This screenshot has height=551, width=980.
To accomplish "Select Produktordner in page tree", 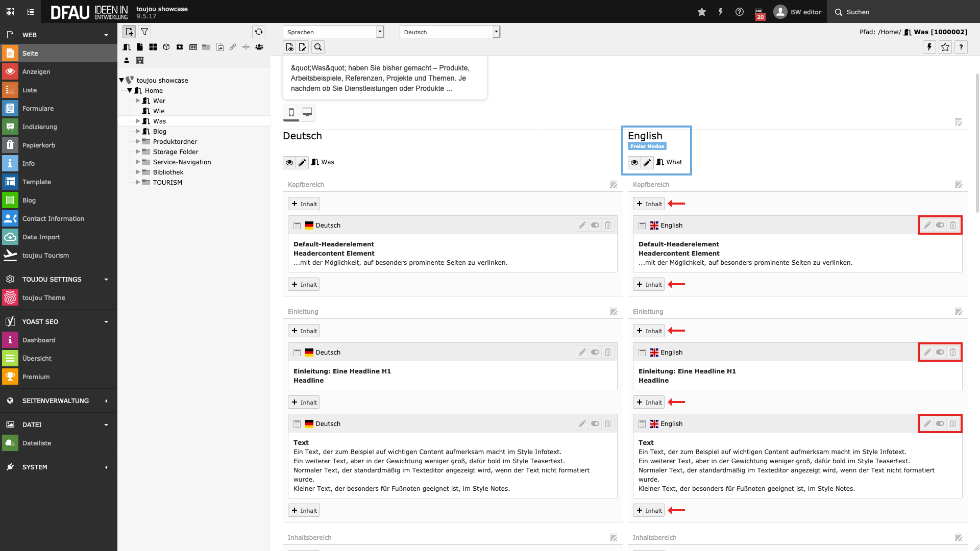I will click(175, 141).
